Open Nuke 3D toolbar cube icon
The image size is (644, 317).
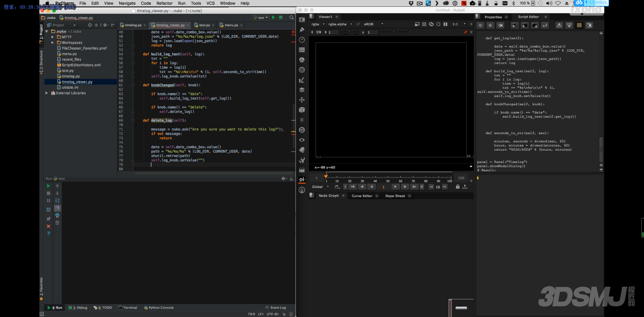click(302, 110)
